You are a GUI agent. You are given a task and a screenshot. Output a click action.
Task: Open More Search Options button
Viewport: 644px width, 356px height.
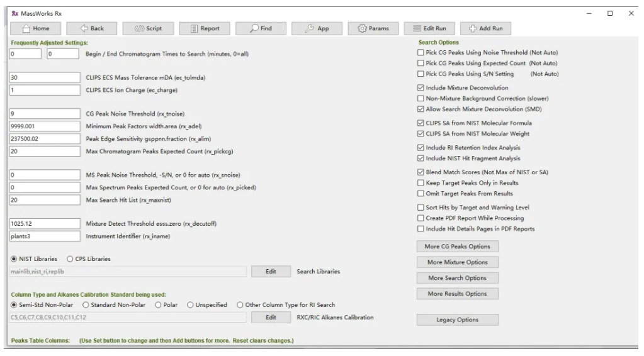(457, 277)
